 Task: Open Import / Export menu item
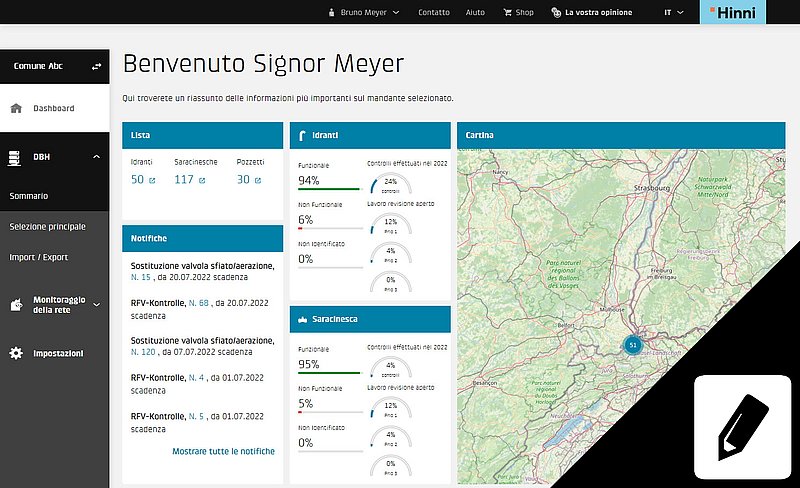[x=38, y=257]
